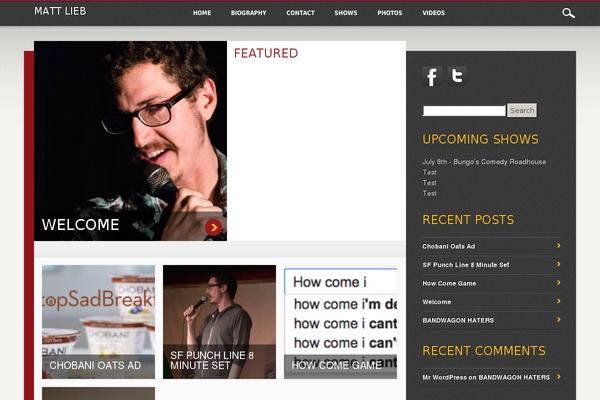Click arrow beside How Come Game post
600x400 pixels.
(559, 282)
